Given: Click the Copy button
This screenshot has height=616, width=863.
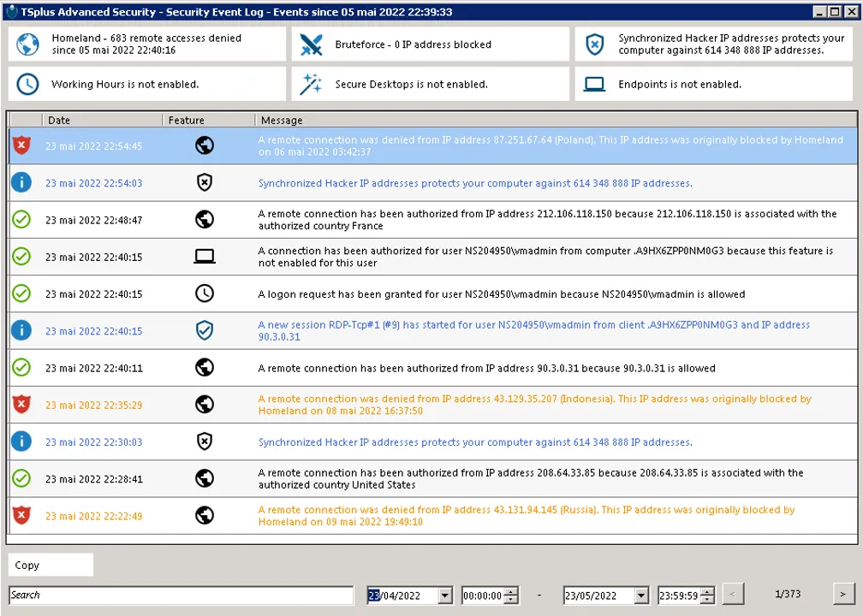Looking at the screenshot, I should point(51,565).
